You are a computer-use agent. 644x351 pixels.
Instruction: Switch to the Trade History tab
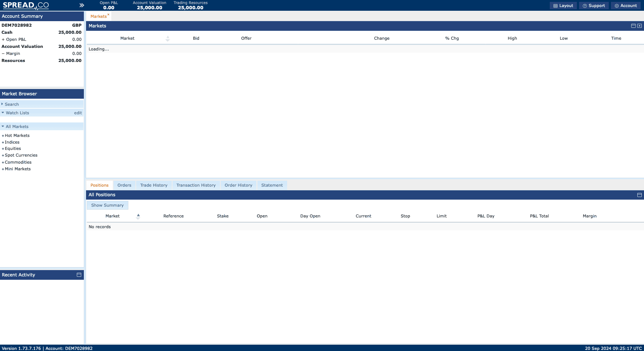pyautogui.click(x=154, y=185)
